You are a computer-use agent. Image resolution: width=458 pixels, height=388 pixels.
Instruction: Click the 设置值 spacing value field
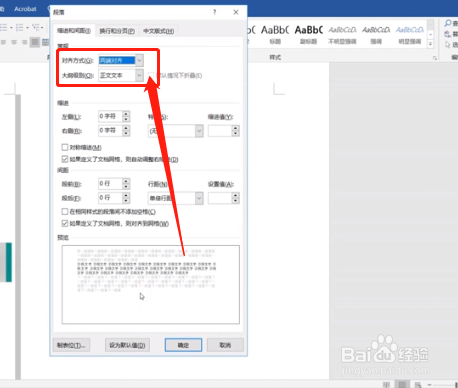[220, 198]
